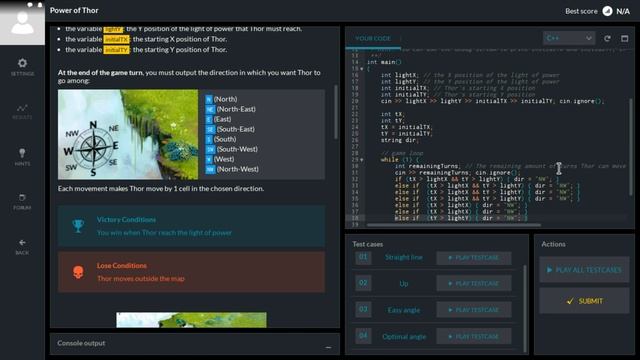Select test case number 02
This screenshot has height=360, width=640.
coord(363,283)
